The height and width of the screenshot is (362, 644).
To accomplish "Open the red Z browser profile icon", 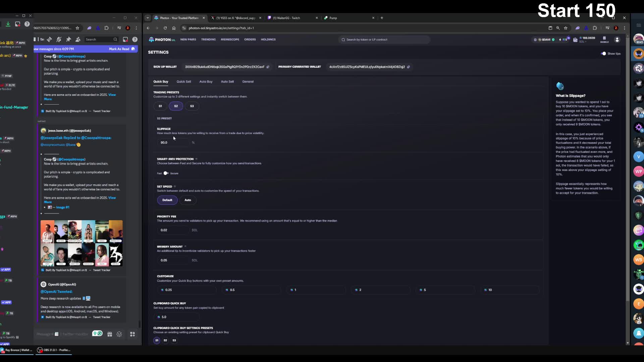I will coord(616,28).
